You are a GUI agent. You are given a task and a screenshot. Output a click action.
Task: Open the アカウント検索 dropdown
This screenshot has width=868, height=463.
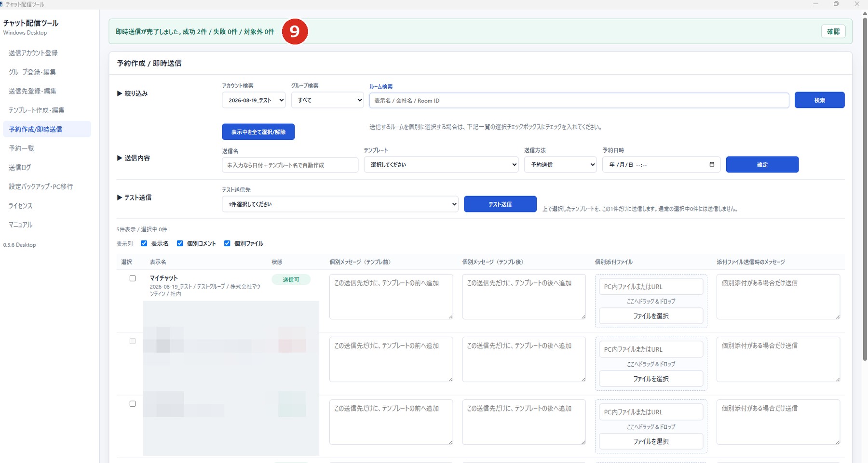(254, 100)
